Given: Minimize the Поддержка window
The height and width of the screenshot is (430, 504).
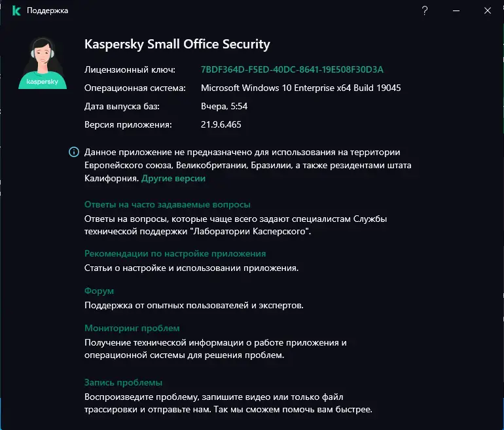Looking at the screenshot, I should 456,10.
